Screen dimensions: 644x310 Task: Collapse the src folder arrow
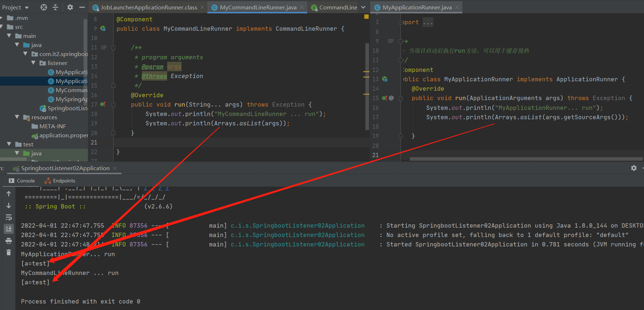2,27
